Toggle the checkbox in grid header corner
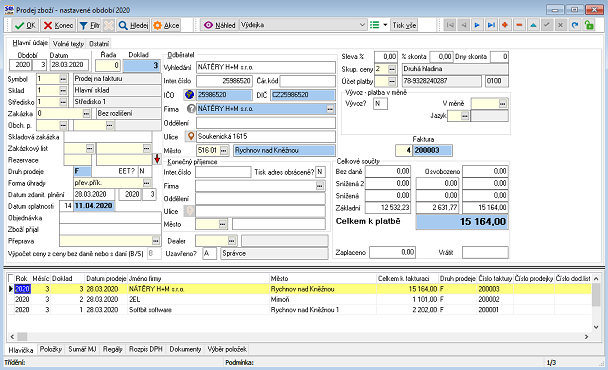The image size is (608, 370). point(10,278)
